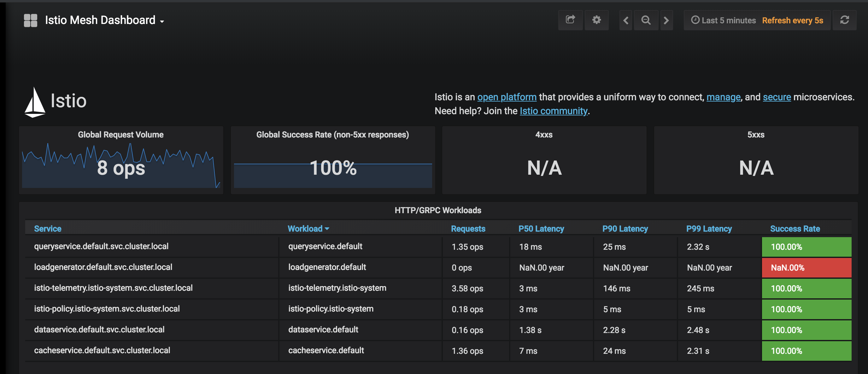Click the 146 ms P90 latency value
Screen dimensions: 868x374
pos(617,289)
